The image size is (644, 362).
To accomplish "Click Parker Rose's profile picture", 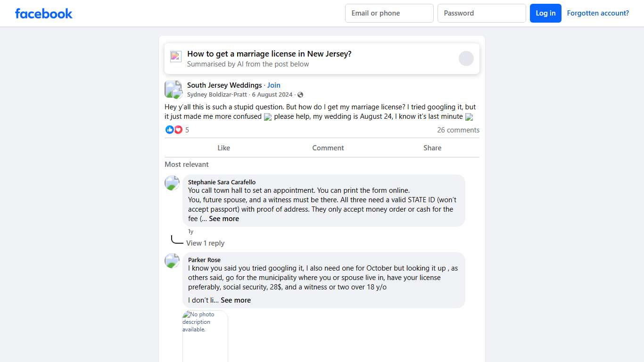I will (172, 261).
